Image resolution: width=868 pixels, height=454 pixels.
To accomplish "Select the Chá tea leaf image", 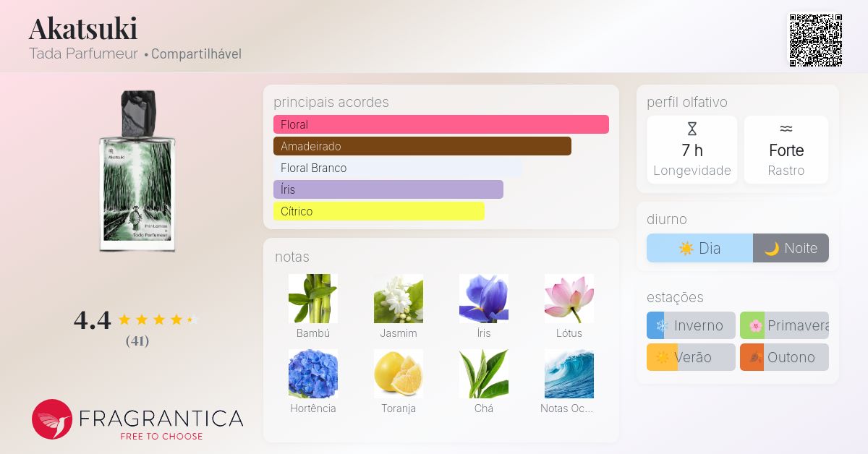I will 484,374.
